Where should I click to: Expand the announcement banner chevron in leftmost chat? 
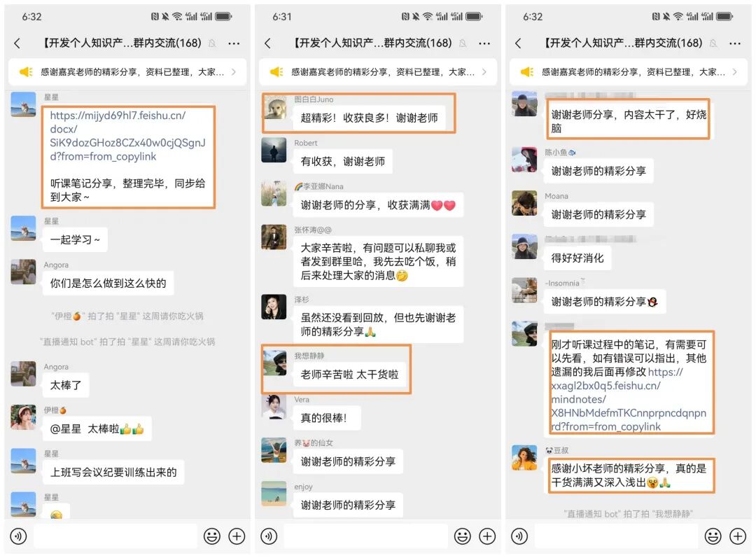click(234, 72)
